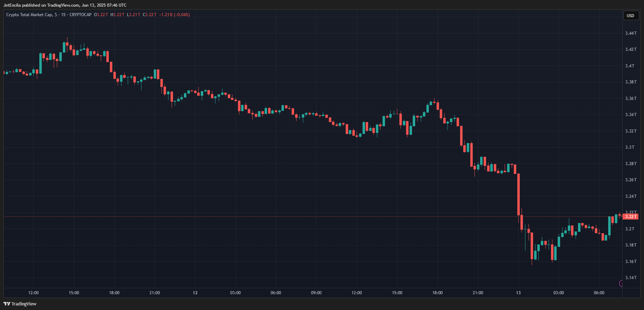Click the 3.14T label on the price axis
The image size is (644, 310).
(x=630, y=278)
